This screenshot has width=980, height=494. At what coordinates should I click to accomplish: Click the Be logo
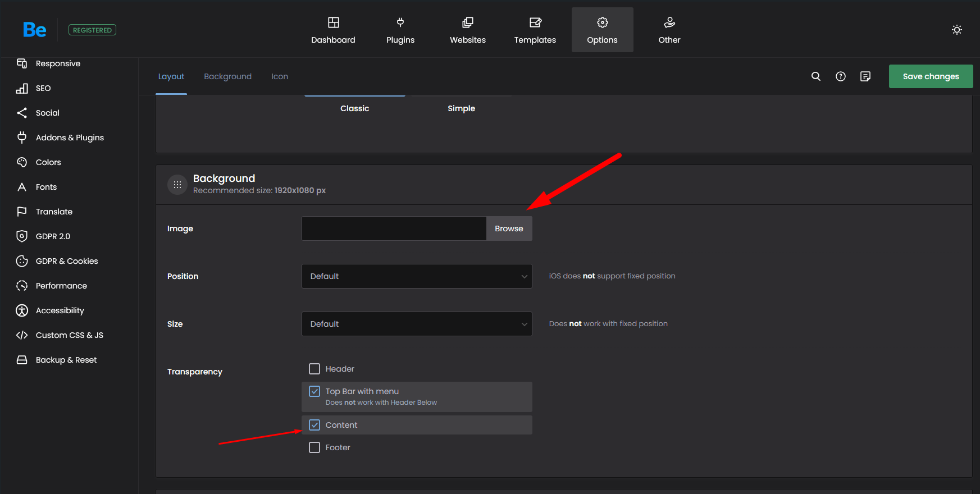[34, 30]
